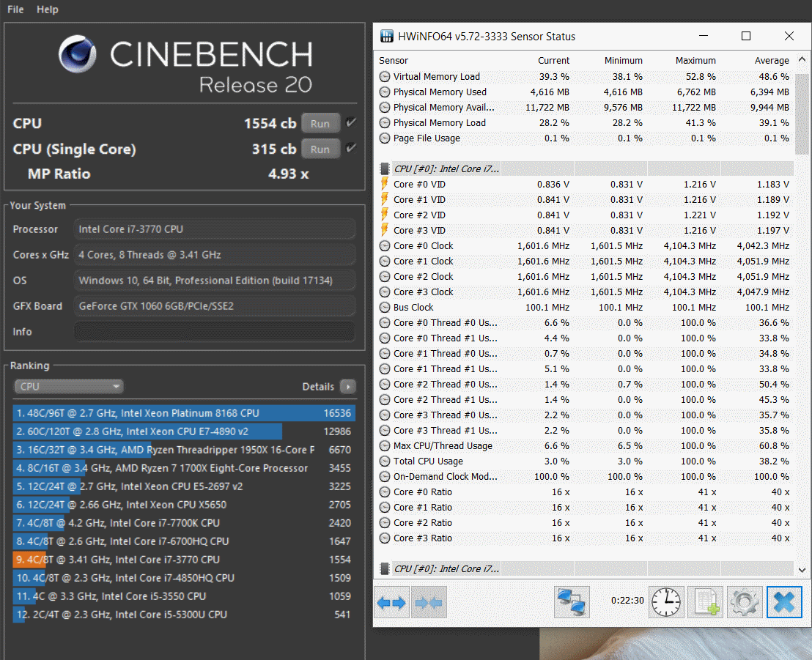This screenshot has width=812, height=660.
Task: Click HWiNFO title bar app icon
Action: coord(386,36)
